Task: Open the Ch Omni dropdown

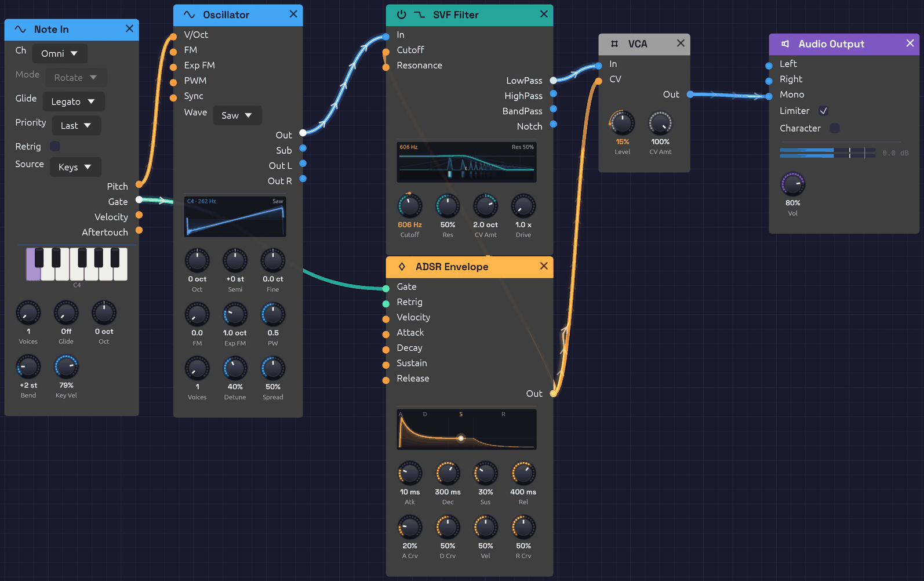Action: pyautogui.click(x=60, y=53)
